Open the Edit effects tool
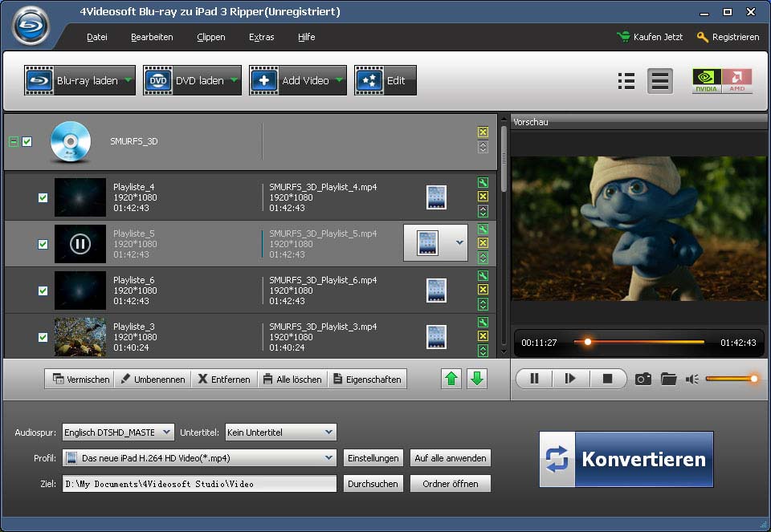 [385, 80]
